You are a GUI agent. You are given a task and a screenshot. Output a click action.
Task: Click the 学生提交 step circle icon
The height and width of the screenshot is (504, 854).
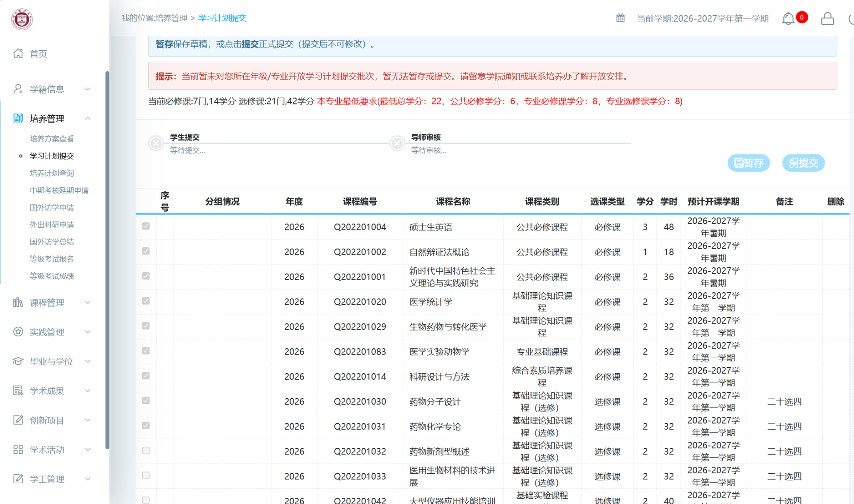[x=156, y=143]
